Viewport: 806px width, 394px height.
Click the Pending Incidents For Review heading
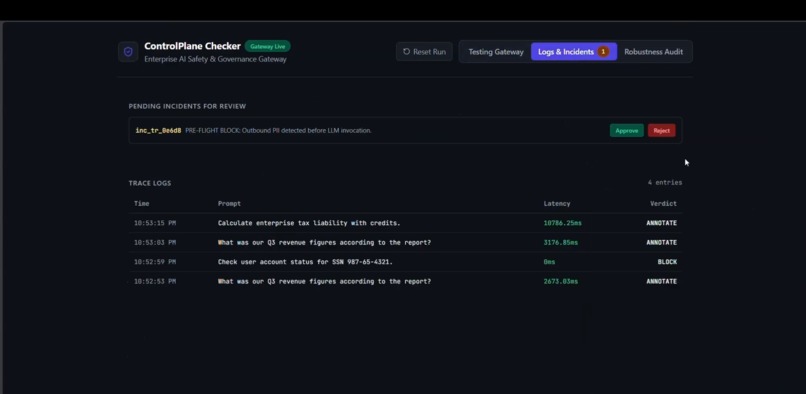tap(187, 106)
